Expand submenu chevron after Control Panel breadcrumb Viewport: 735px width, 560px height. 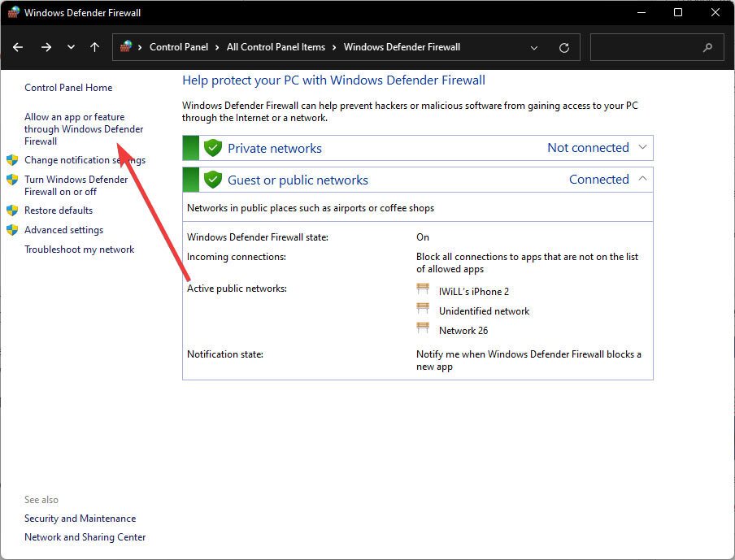coord(217,47)
